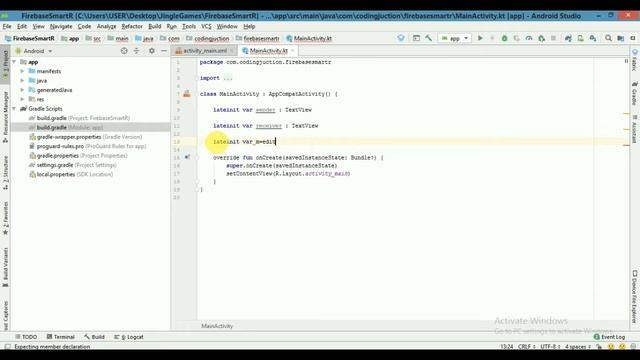Click Collapse All icon in Project panel header

[136, 51]
